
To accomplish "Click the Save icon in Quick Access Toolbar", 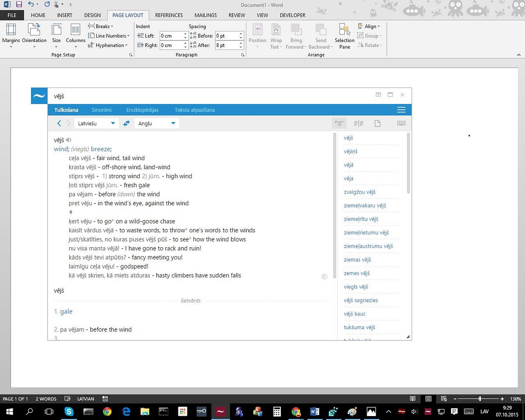I will tap(19, 4).
